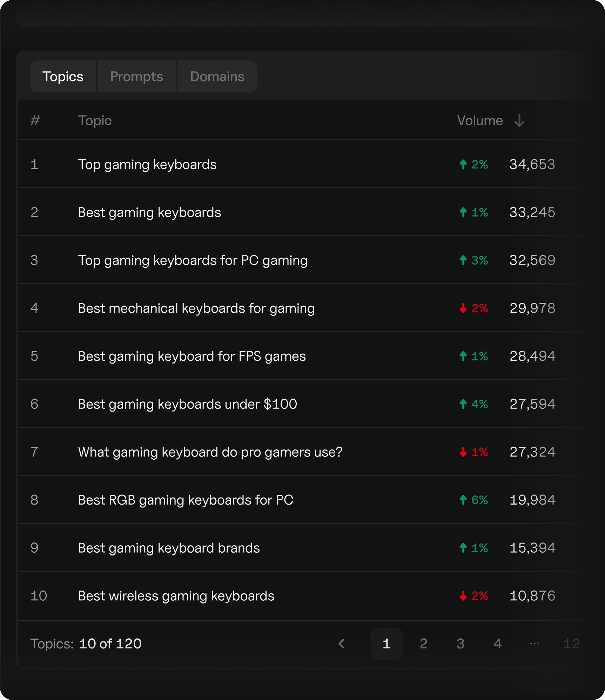Go to page 2 of topics
This screenshot has width=605, height=700.
tap(423, 644)
